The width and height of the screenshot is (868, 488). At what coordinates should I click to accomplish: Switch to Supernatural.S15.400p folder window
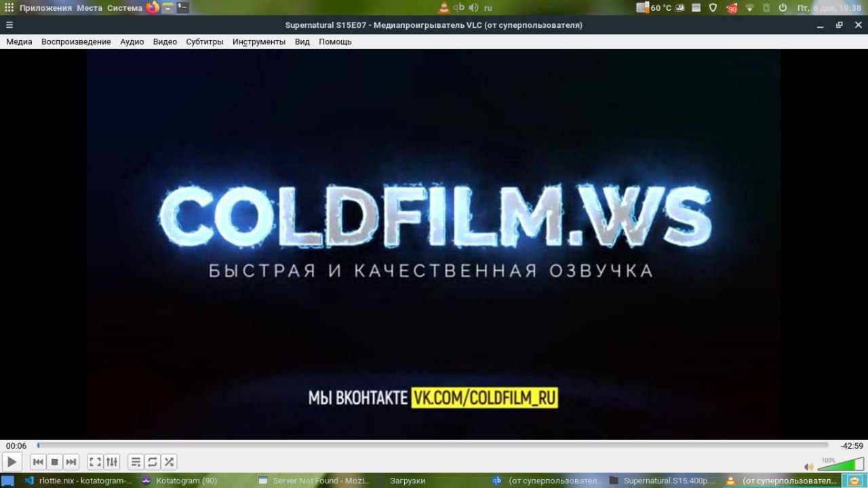(x=663, y=481)
